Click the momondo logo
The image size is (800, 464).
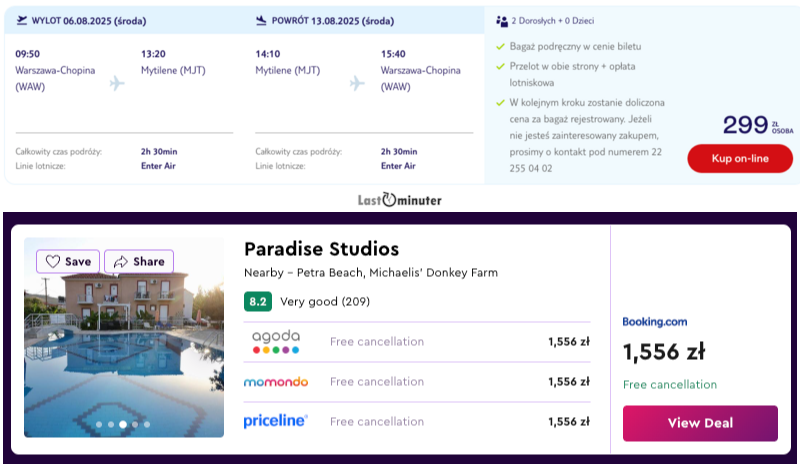click(x=276, y=382)
